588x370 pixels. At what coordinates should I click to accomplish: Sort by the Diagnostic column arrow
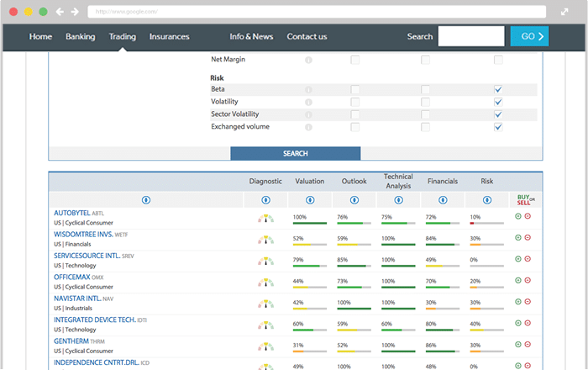click(x=266, y=200)
